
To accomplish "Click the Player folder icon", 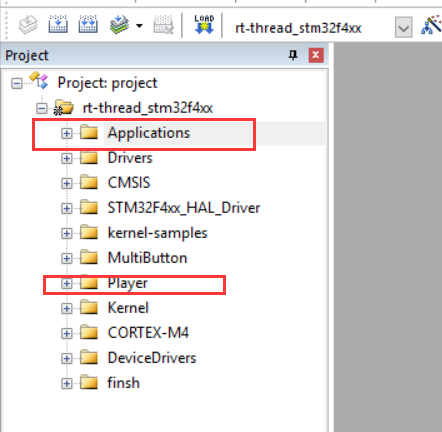I will coord(89,282).
